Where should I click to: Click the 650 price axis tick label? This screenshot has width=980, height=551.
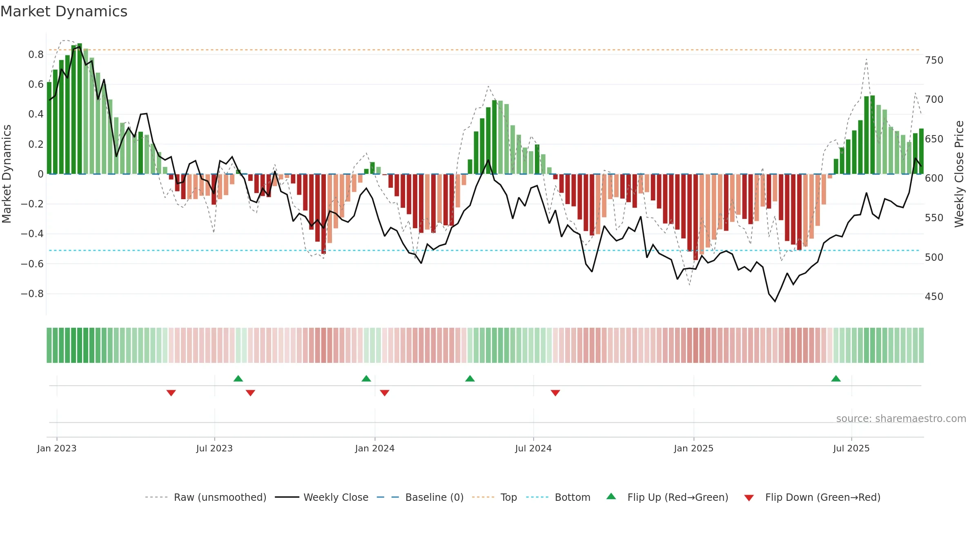click(x=934, y=139)
